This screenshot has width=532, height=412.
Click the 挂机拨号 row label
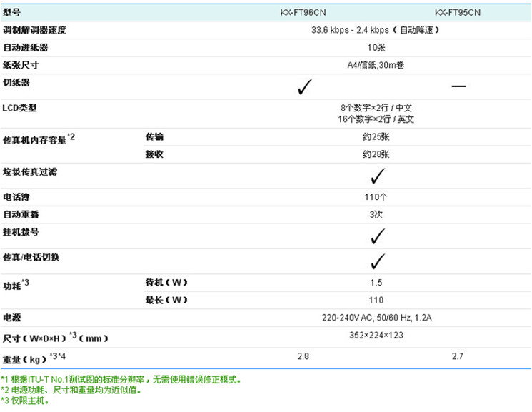coord(21,232)
